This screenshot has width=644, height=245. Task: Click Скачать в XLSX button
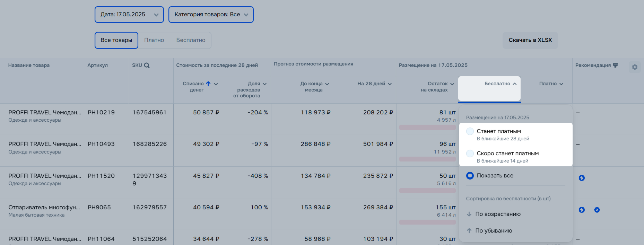click(530, 40)
